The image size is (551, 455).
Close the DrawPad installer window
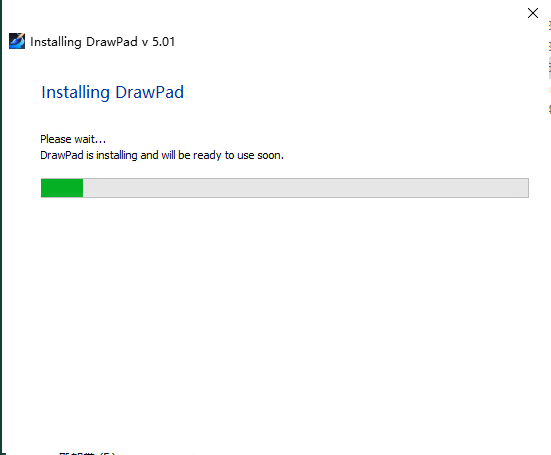point(533,13)
